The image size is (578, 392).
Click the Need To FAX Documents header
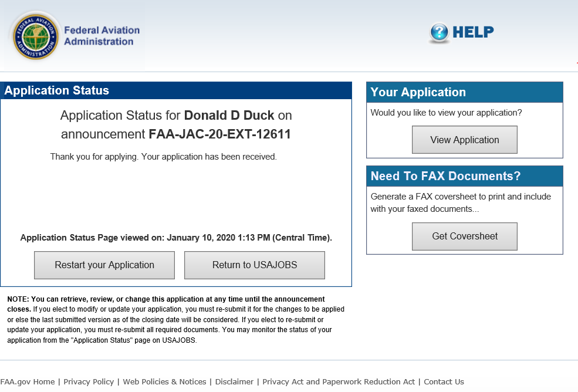coord(446,176)
